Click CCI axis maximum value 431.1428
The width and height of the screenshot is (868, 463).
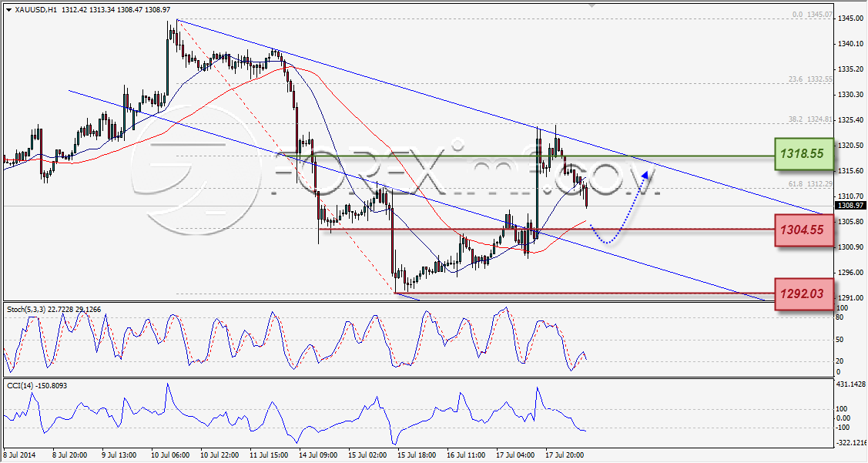850,384
